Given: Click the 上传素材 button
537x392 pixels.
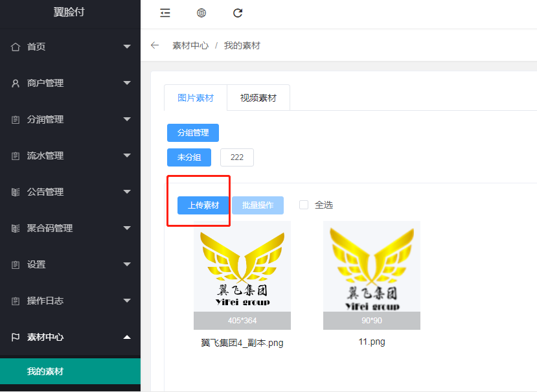Looking at the screenshot, I should (203, 205).
